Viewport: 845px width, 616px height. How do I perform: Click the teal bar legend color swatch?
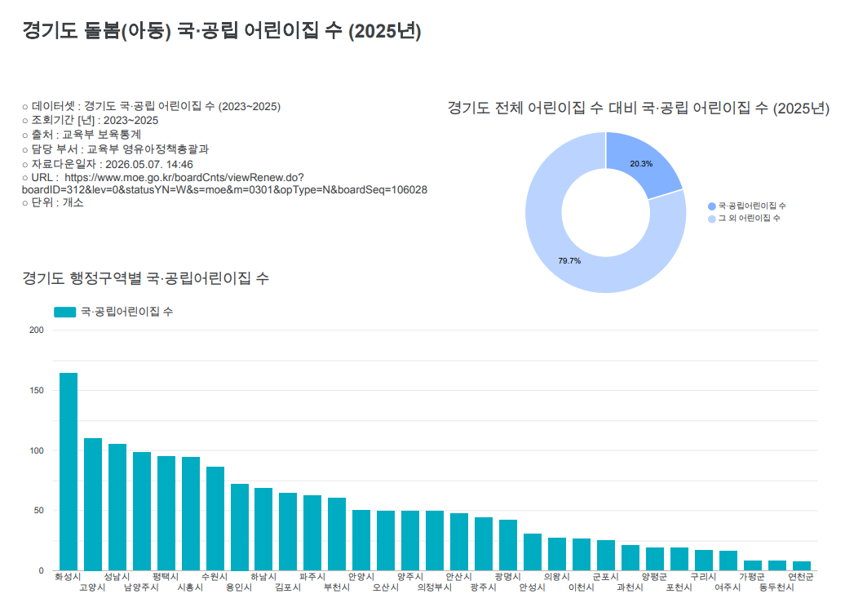pyautogui.click(x=64, y=312)
